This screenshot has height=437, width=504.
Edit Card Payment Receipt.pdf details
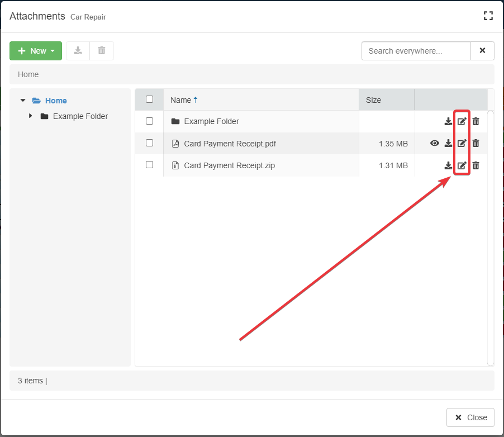462,143
